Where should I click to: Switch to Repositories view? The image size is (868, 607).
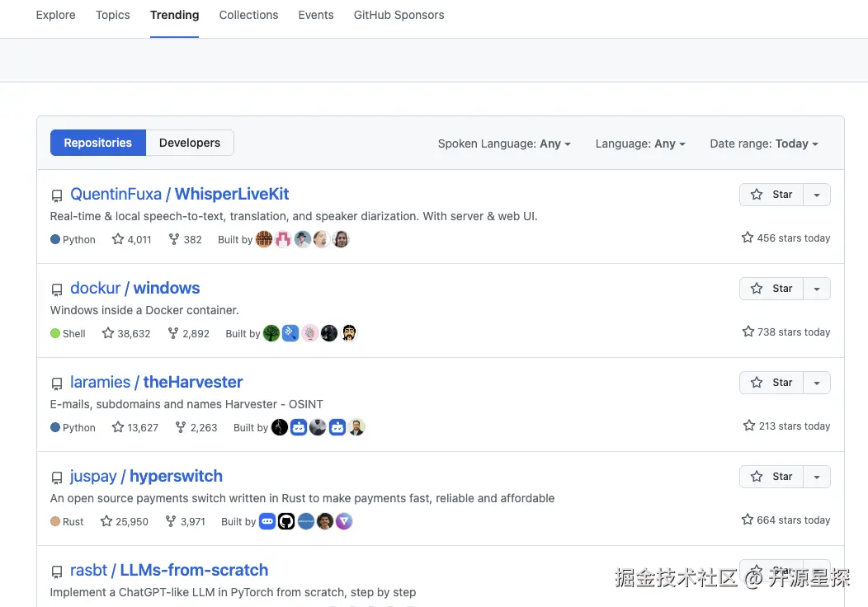(98, 143)
